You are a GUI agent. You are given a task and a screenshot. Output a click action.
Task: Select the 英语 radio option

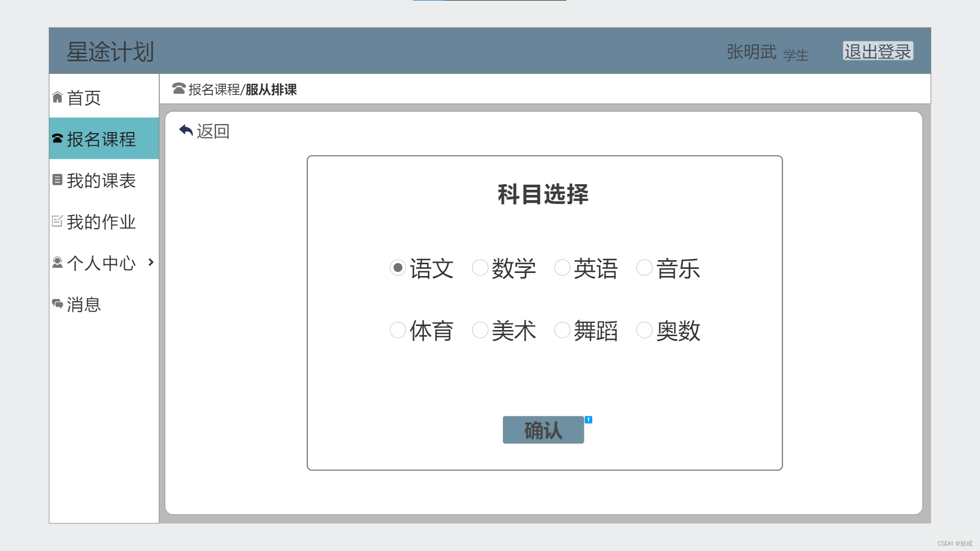point(562,268)
